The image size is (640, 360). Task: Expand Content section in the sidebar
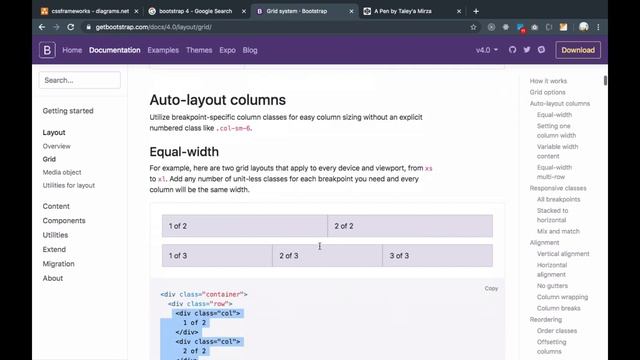(56, 207)
